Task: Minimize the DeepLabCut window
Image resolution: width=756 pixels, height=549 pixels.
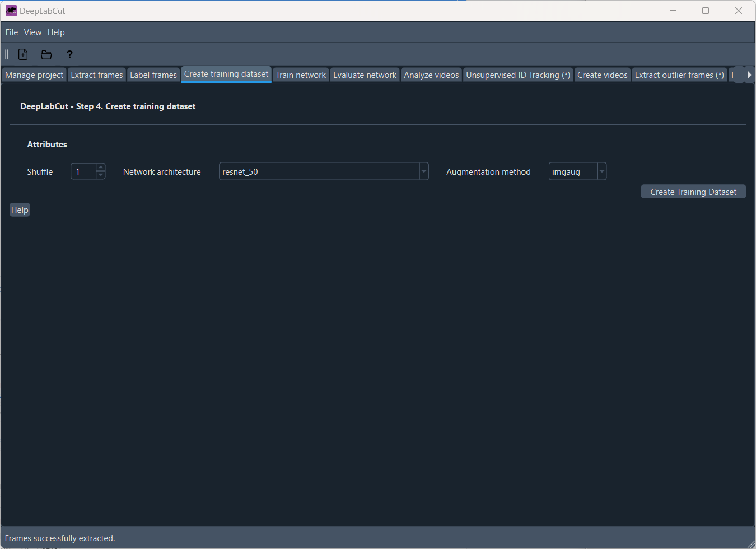Action: pyautogui.click(x=673, y=11)
